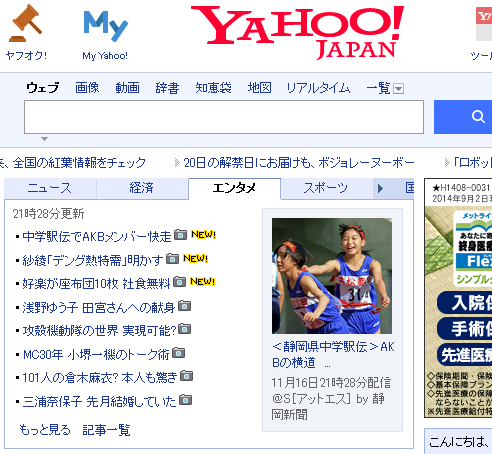The image size is (492, 454).
Task: Switch to the 経済 tab
Action: (142, 188)
